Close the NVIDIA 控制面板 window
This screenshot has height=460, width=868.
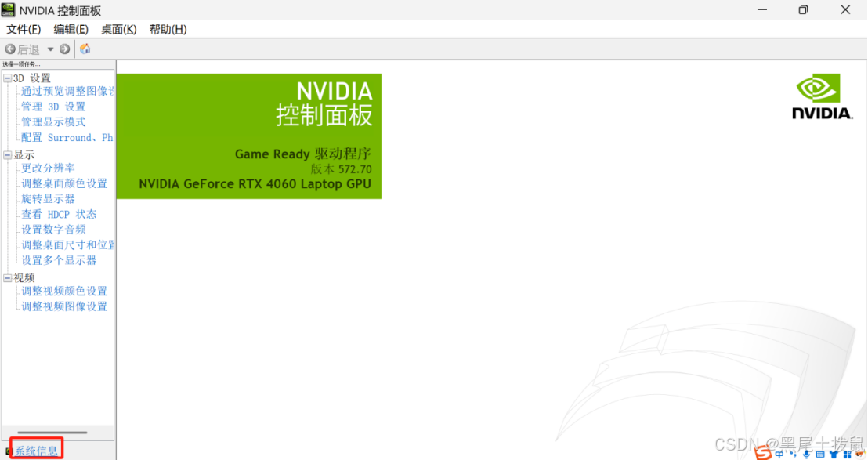pyautogui.click(x=845, y=9)
